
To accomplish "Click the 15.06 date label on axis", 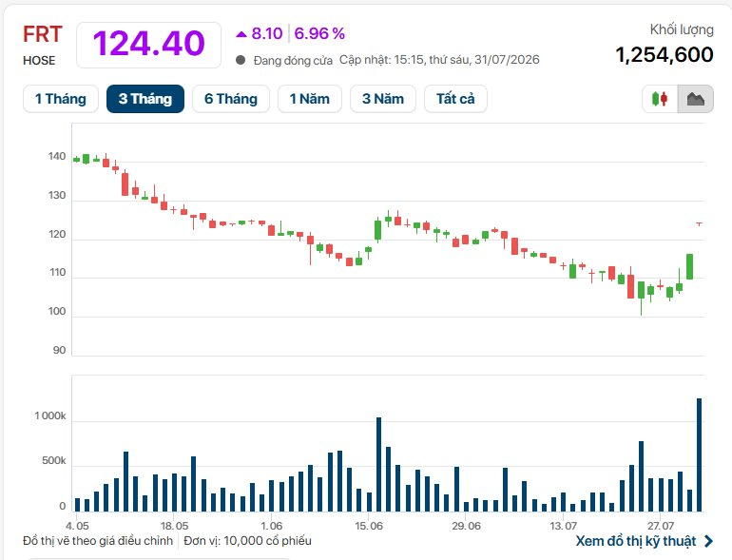I will click(x=368, y=526).
